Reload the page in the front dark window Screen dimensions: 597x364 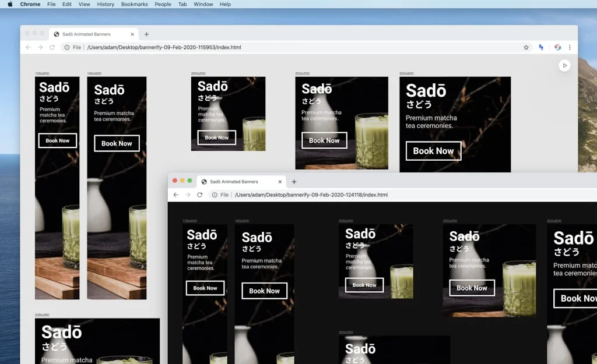pyautogui.click(x=199, y=195)
